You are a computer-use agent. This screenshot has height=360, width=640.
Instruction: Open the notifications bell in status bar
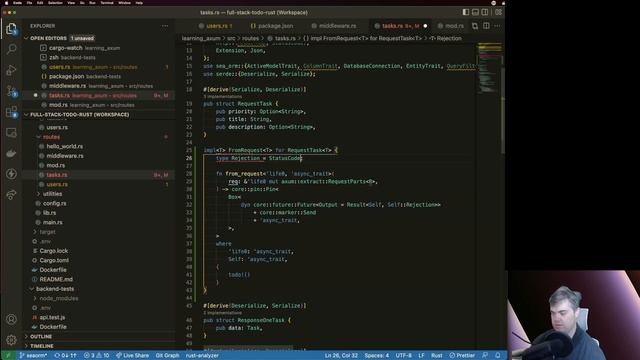point(498,356)
